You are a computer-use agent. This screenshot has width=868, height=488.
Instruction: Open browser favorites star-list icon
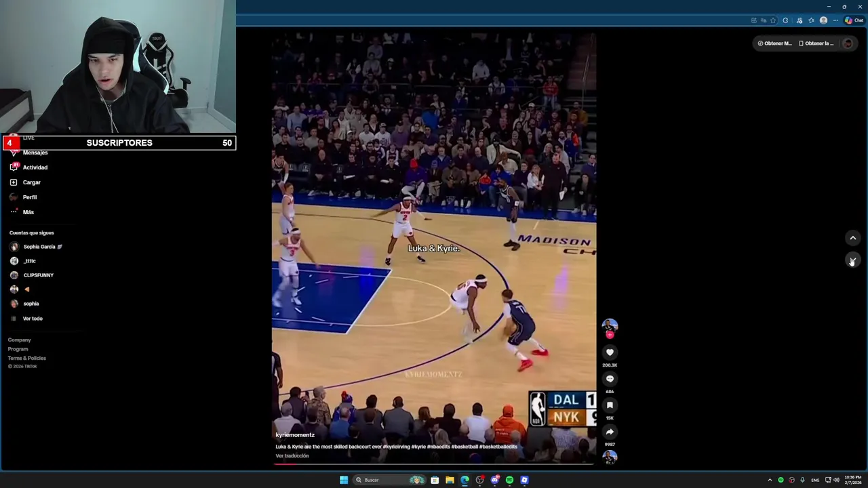click(811, 20)
